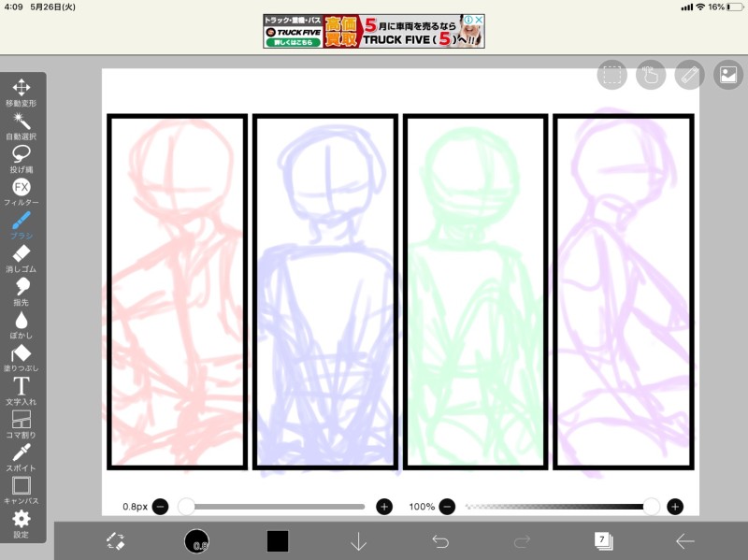Select the Brush (ブラシ) tool
The image size is (748, 560).
pos(21,225)
